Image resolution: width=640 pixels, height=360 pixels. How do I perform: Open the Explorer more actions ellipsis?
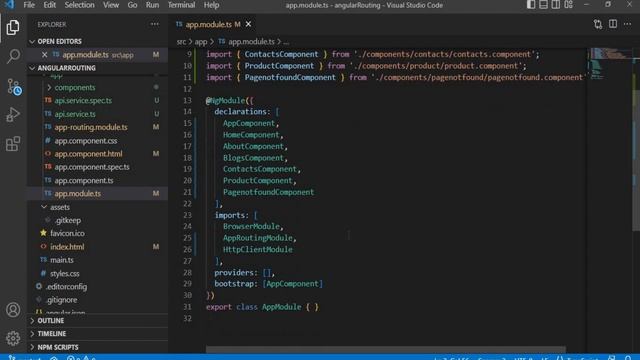click(155, 24)
